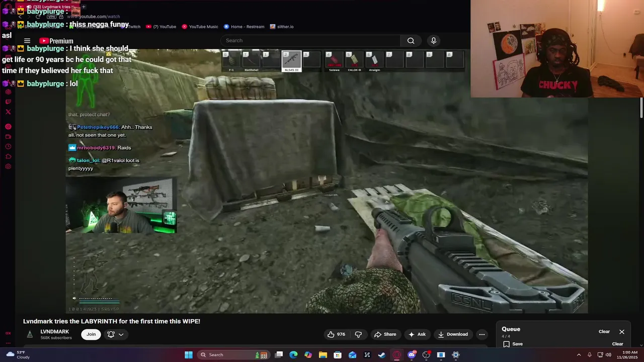The width and height of the screenshot is (644, 362).
Task: Open a new browser tab with plus
Action: [x=84, y=7]
